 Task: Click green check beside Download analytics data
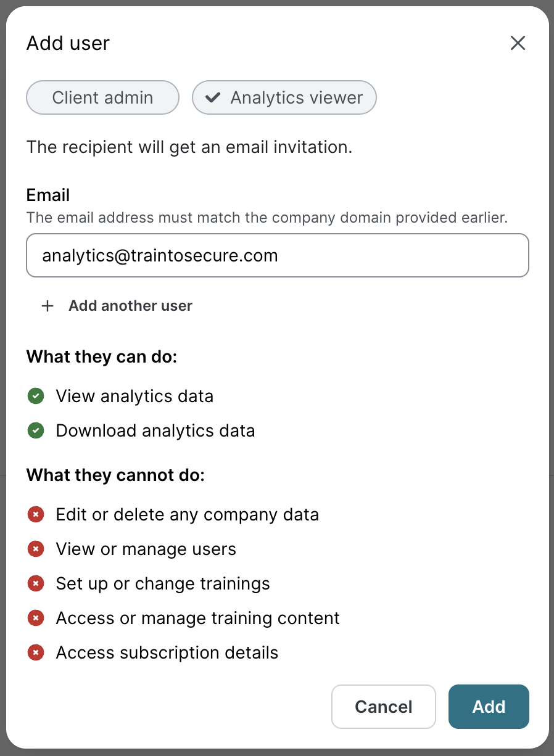coord(36,430)
